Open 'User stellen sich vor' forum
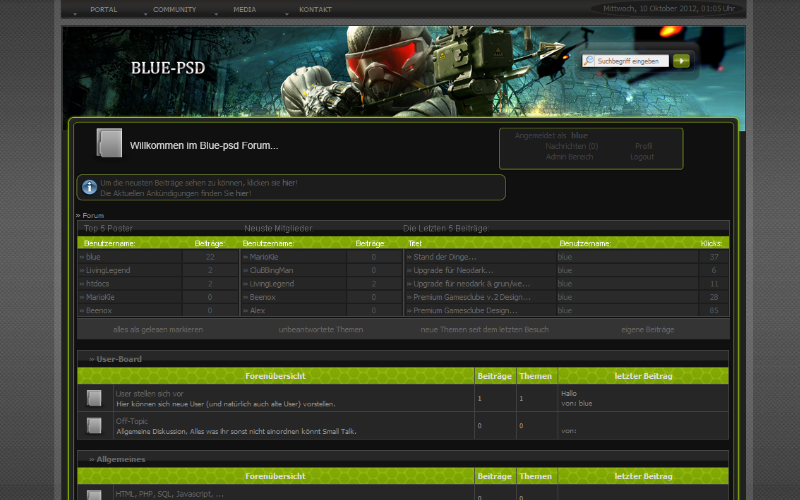Screen dimensions: 800x500 pyautogui.click(x=149, y=394)
